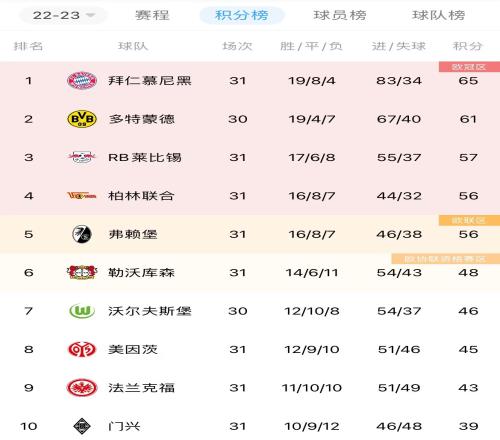
Task: Tap the RB Leipzig crest
Action: point(82,157)
